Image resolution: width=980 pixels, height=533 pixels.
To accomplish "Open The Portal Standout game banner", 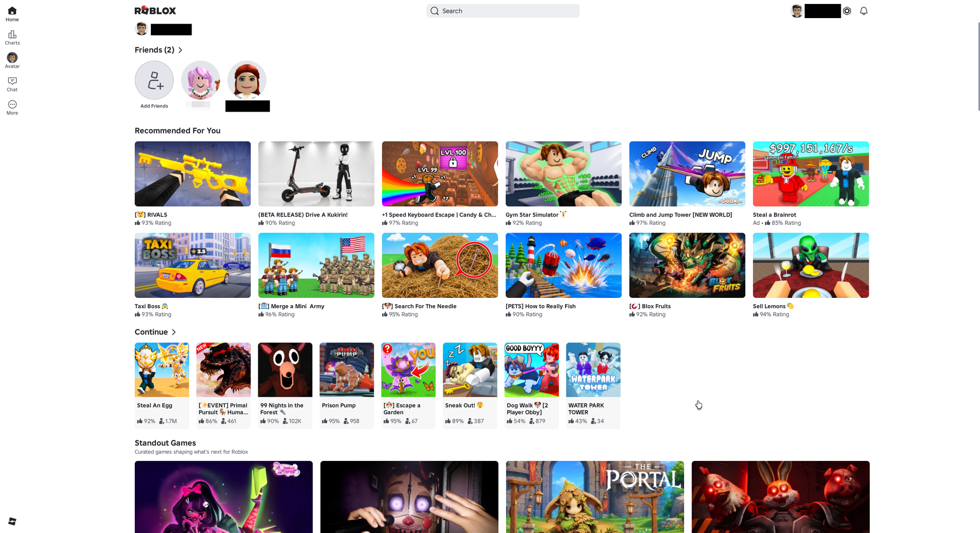I will point(595,497).
